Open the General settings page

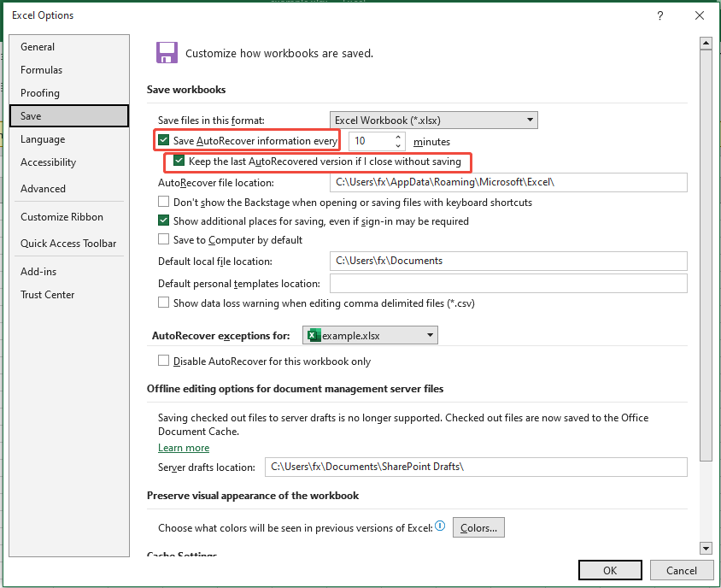point(38,47)
